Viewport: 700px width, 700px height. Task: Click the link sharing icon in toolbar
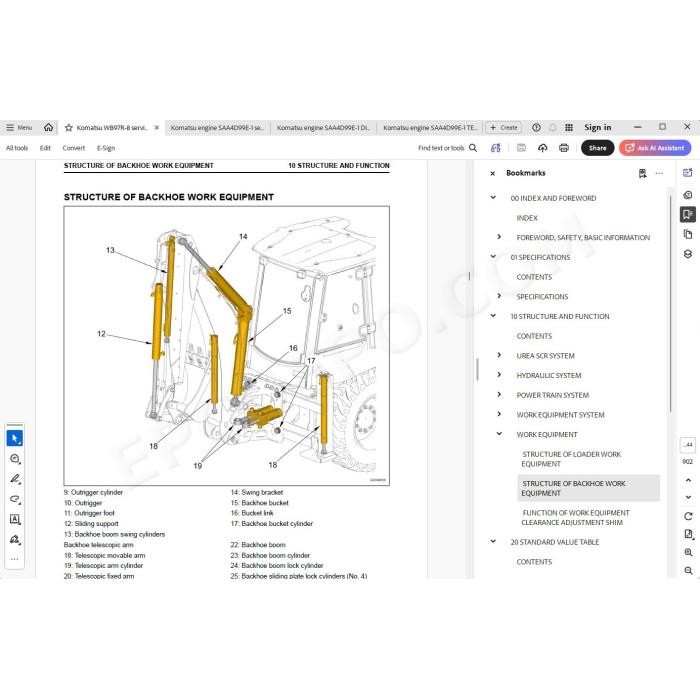click(x=496, y=148)
